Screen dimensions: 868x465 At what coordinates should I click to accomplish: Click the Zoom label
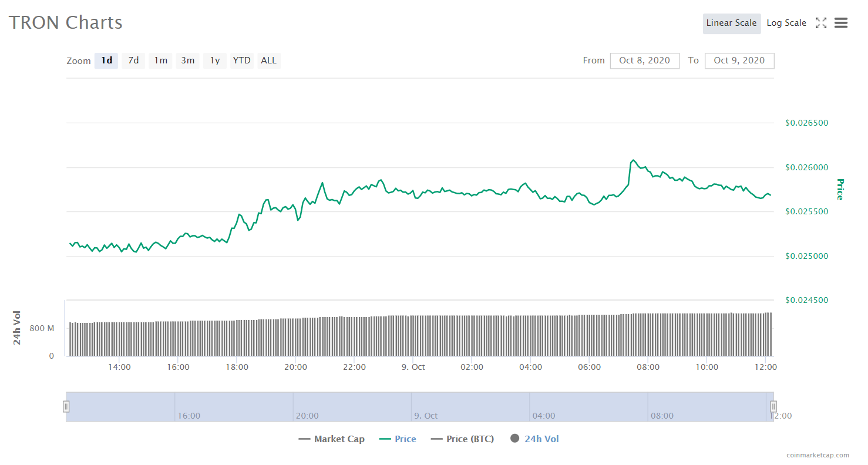(79, 61)
